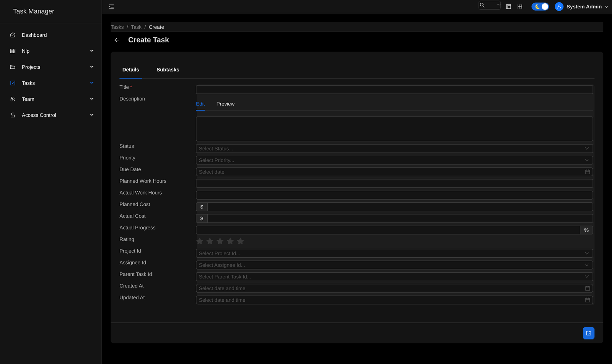The height and width of the screenshot is (364, 612).
Task: Set rating to one star
Action: 200,241
